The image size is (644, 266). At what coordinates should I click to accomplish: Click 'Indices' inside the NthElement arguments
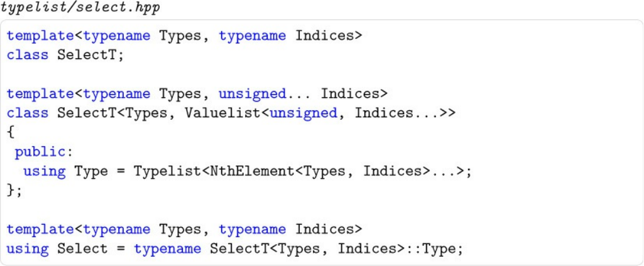[392, 171]
